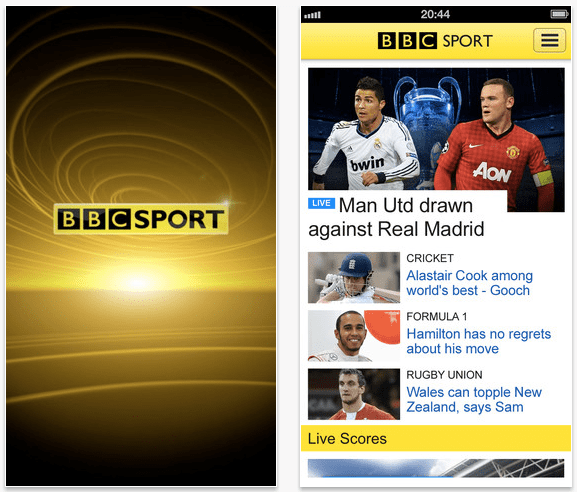Open Wales can topple New Zealand article
Screen dimensions: 577x492
[474, 399]
